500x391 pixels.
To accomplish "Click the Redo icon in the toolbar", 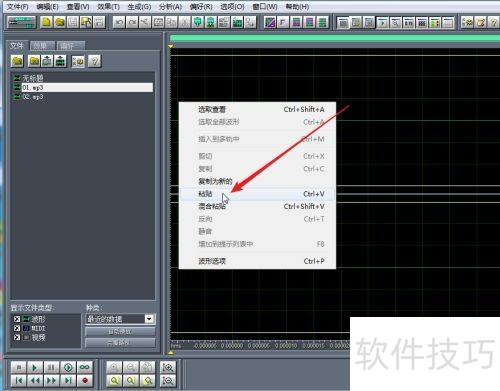I will tap(132, 22).
